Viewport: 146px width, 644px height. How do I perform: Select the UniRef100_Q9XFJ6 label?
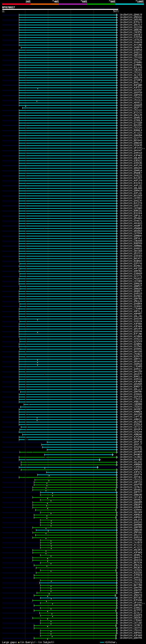131,442
